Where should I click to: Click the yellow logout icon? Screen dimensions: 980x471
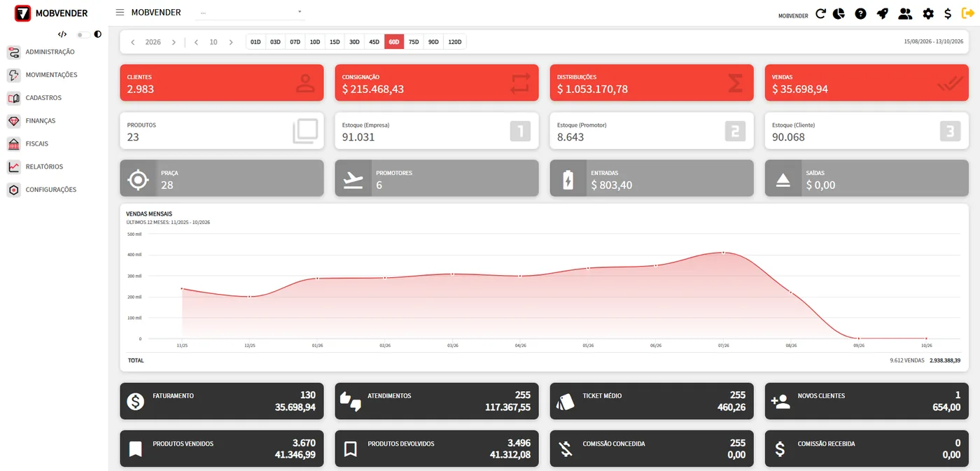968,13
